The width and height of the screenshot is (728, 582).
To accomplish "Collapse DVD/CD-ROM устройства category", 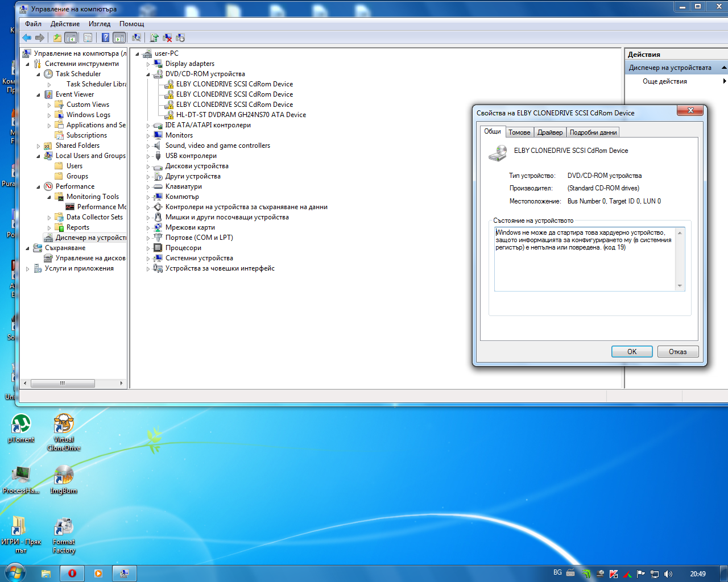I will 148,74.
